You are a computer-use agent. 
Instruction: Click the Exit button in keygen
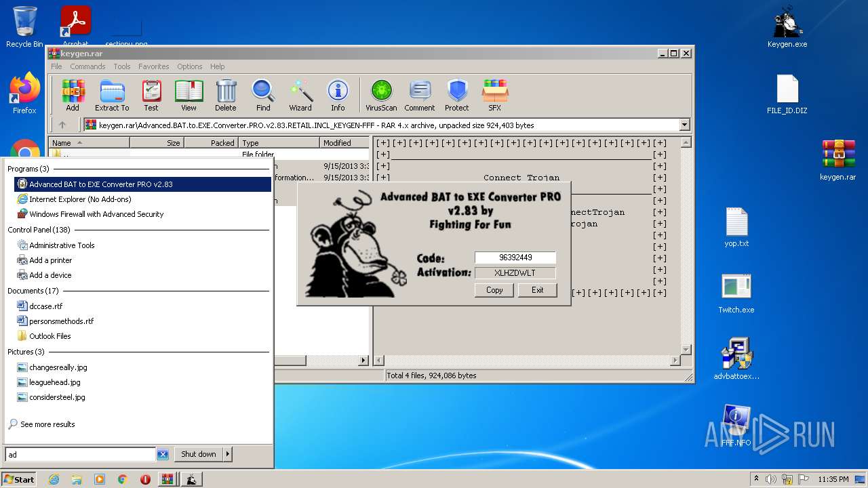pos(537,290)
